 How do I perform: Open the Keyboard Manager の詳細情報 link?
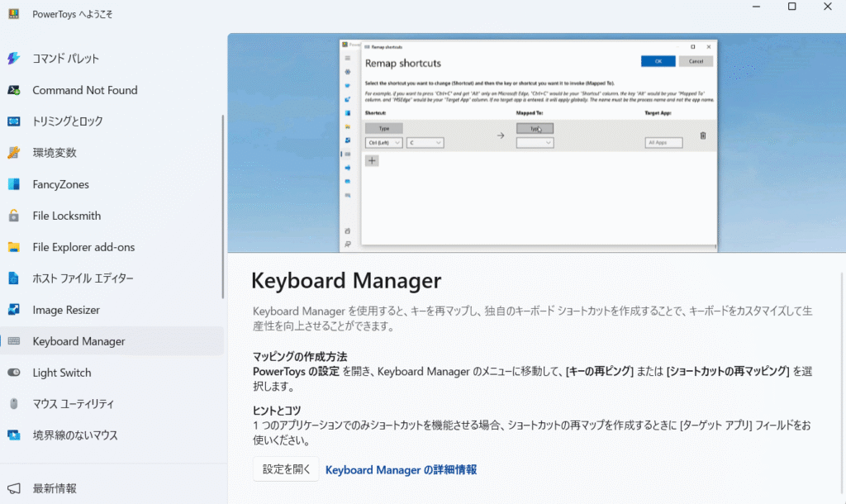pos(401,469)
